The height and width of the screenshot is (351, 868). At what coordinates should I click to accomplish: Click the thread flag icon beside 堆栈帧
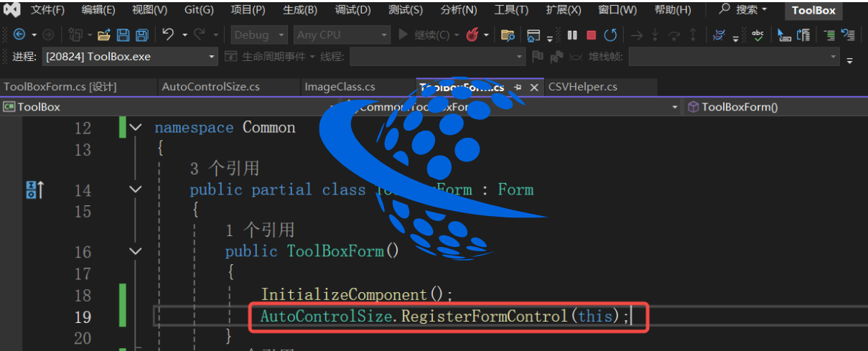[x=537, y=57]
